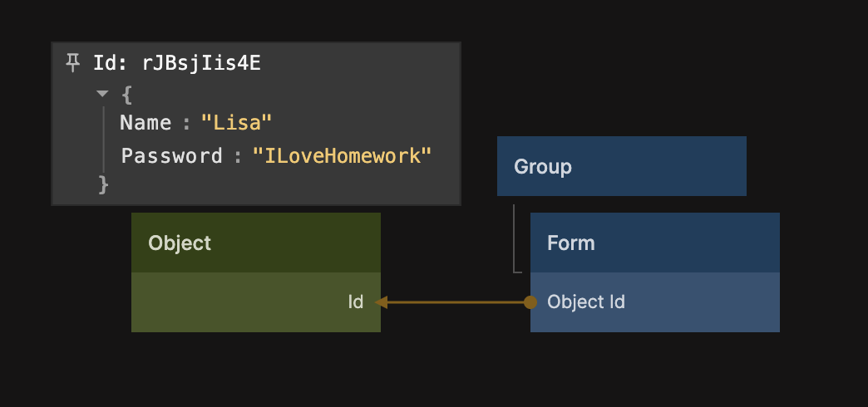Click the arrowhead at Object's Id port
The image size is (868, 407).
[382, 302]
